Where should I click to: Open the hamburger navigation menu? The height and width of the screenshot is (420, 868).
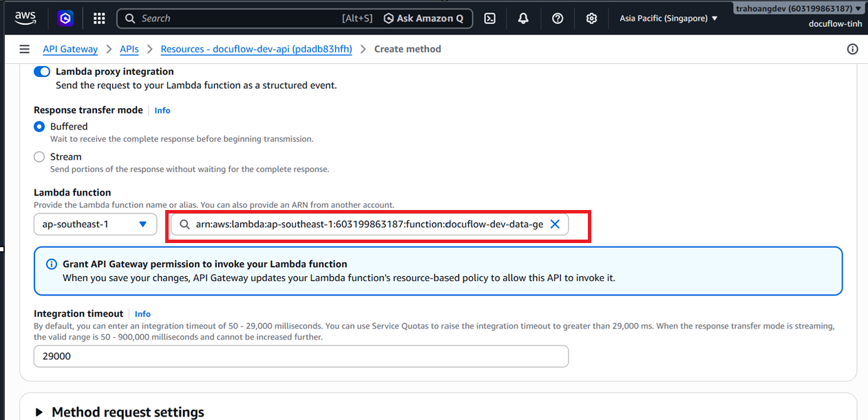tap(25, 49)
